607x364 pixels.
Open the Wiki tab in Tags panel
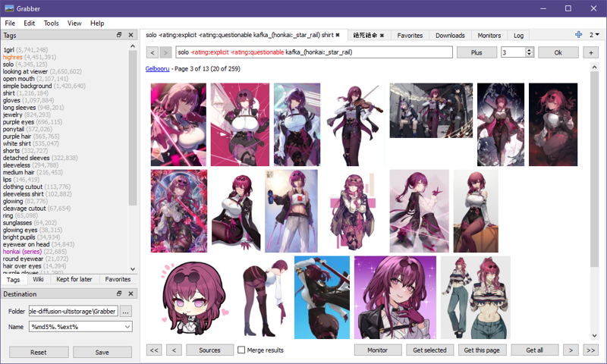pos(38,279)
